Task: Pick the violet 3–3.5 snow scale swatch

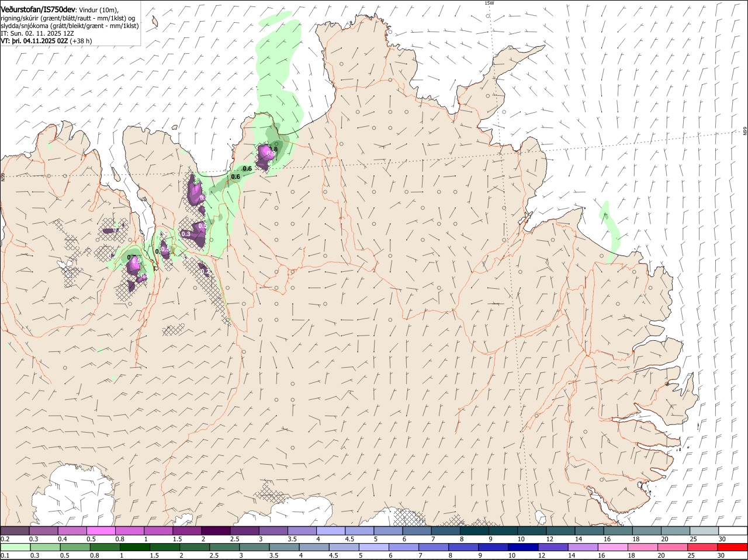Action: pyautogui.click(x=273, y=531)
